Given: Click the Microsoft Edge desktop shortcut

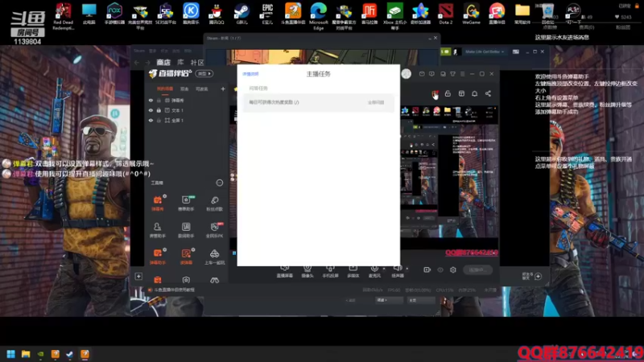Looking at the screenshot, I should coord(318,16).
